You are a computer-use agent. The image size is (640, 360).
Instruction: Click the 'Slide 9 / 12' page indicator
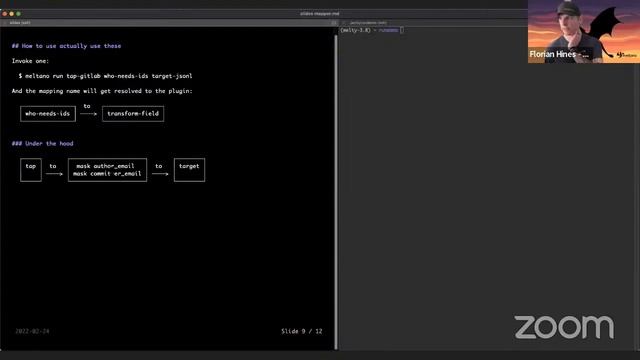pyautogui.click(x=302, y=331)
